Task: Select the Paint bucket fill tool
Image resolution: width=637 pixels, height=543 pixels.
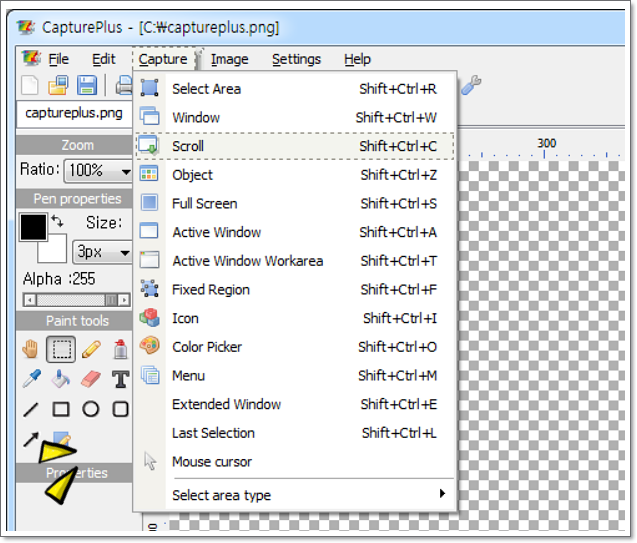Action: tap(61, 379)
